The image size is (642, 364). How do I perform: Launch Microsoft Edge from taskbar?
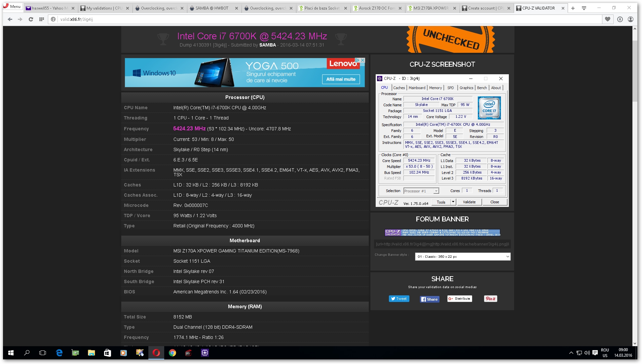(59, 353)
